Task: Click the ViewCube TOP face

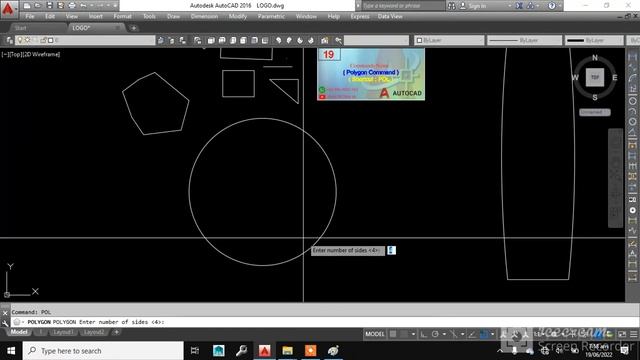Action: coord(595,77)
